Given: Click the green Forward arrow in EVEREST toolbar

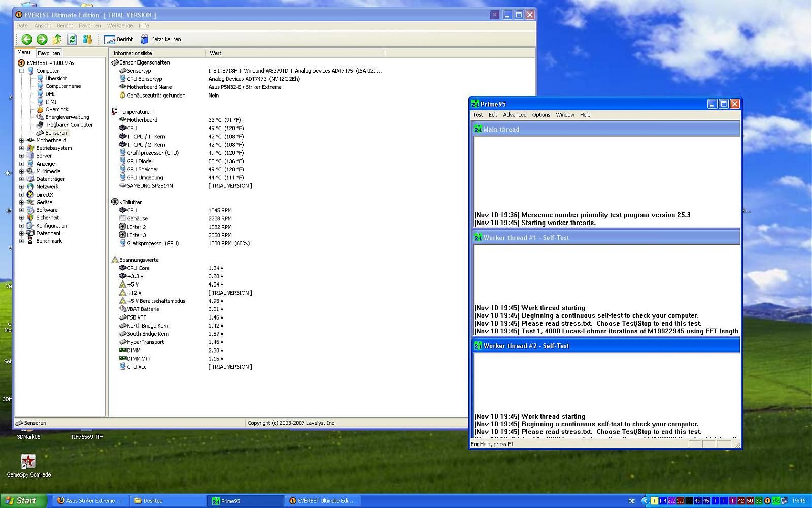Looking at the screenshot, I should coord(42,39).
